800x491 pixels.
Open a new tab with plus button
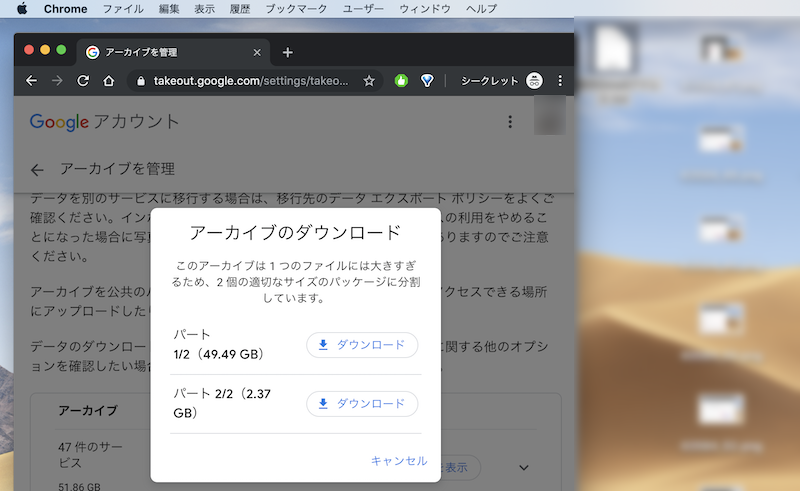click(288, 52)
